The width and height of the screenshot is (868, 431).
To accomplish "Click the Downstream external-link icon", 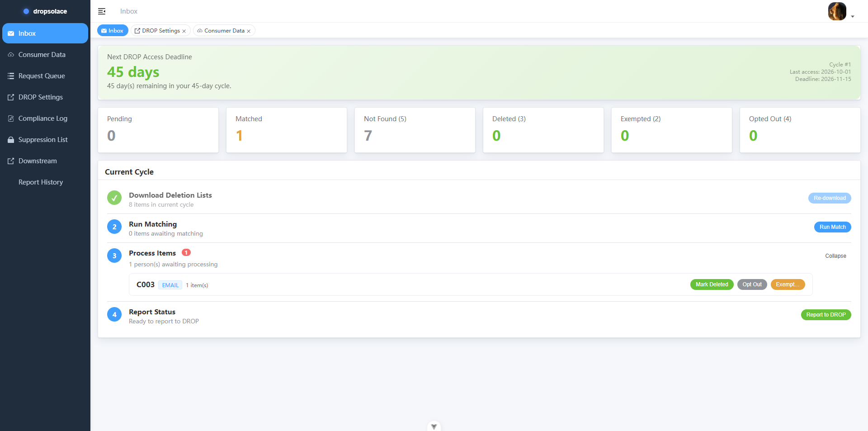I will point(11,161).
